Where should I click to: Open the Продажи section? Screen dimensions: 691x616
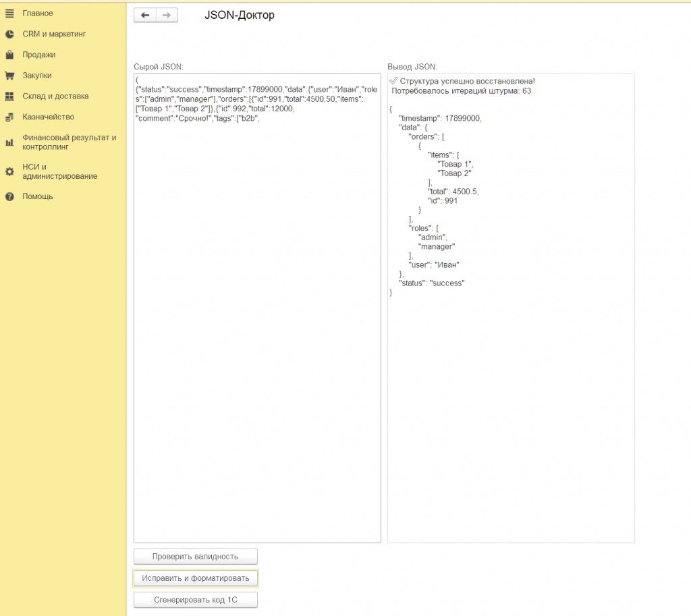38,55
